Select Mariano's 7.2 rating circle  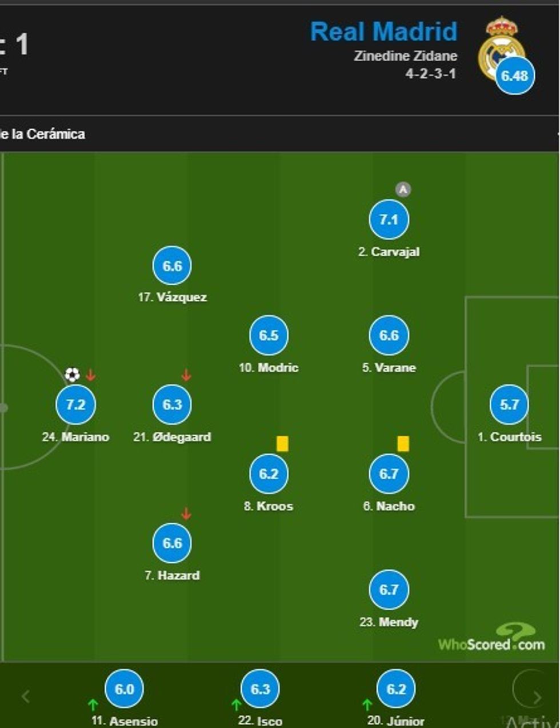(x=75, y=404)
